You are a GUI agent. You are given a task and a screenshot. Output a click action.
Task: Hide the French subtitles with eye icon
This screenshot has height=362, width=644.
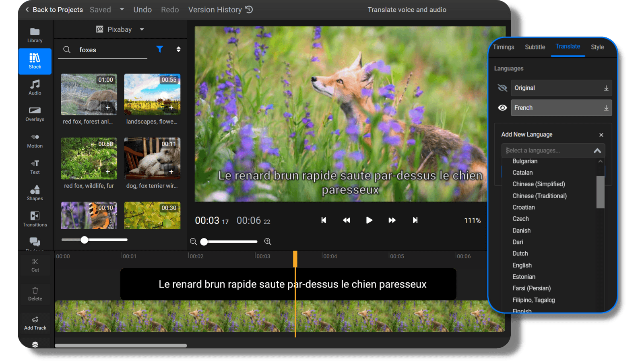point(502,108)
